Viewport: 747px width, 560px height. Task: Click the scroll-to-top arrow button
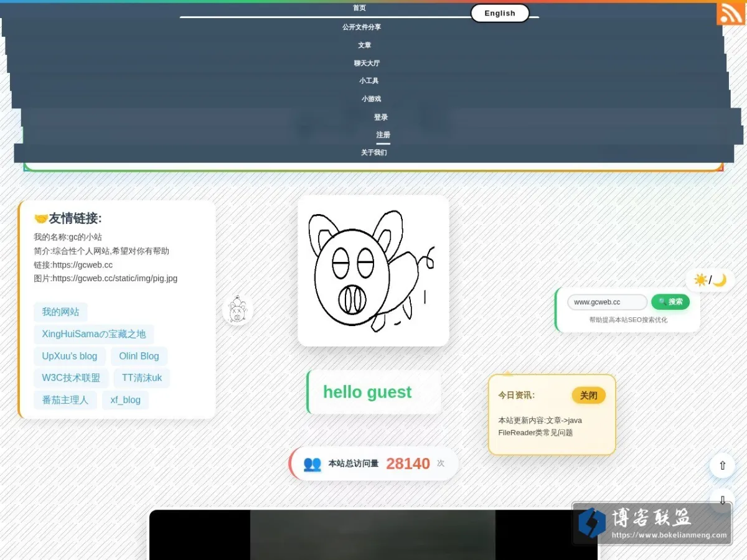[722, 465]
